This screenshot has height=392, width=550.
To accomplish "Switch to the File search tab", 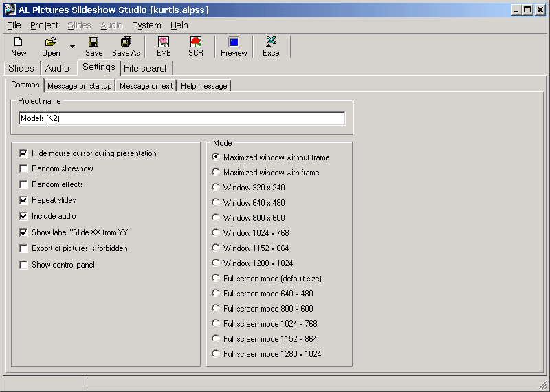I will click(x=146, y=68).
